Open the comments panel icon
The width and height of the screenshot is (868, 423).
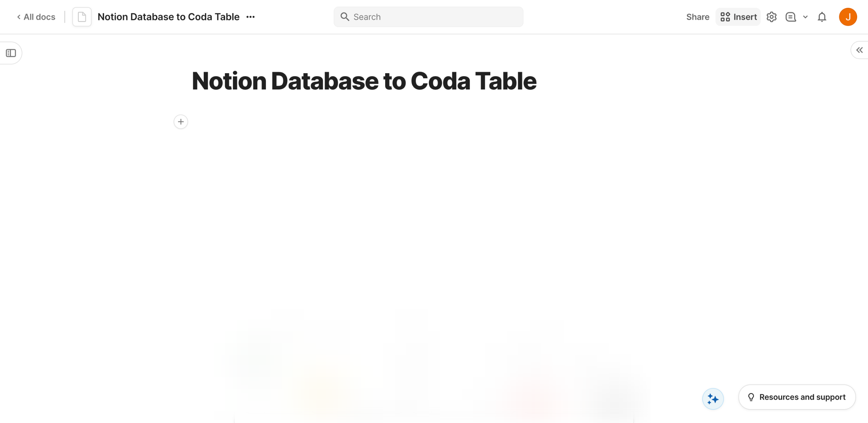point(791,17)
